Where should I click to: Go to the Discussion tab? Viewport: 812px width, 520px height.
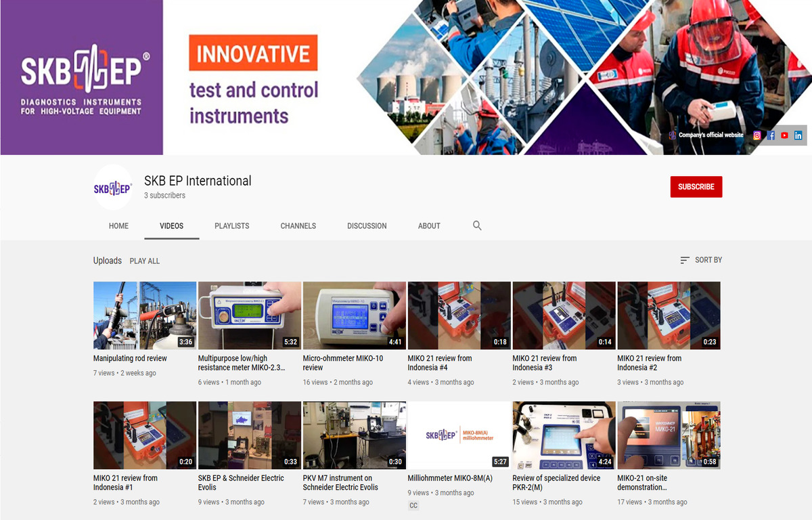click(x=367, y=226)
